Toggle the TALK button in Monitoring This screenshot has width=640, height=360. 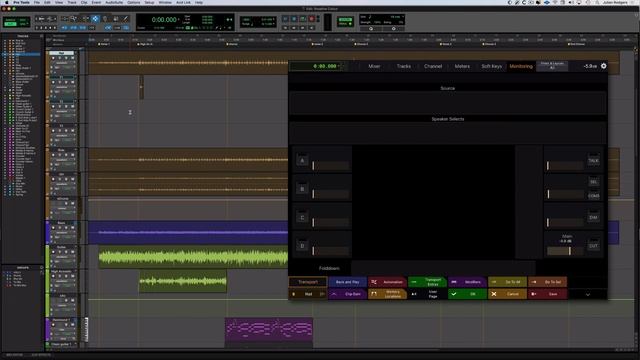click(593, 160)
